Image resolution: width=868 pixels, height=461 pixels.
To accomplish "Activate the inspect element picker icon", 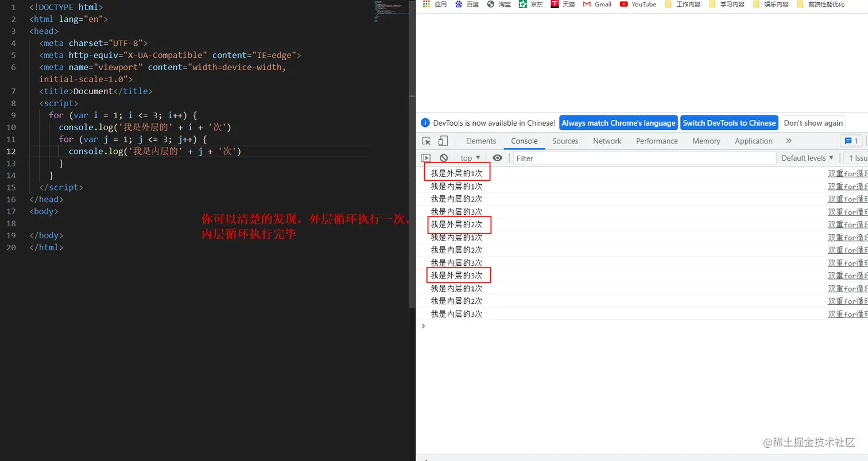I will 427,141.
